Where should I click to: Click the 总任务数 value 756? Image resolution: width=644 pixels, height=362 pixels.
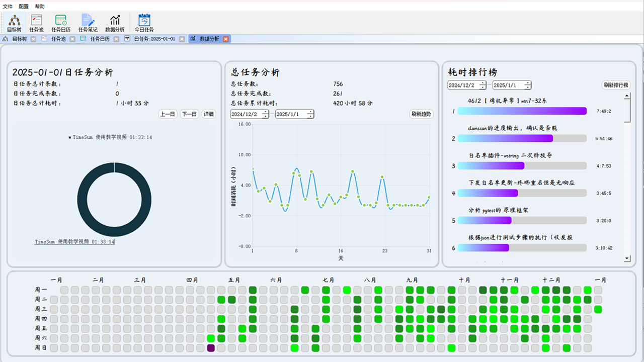pos(338,84)
